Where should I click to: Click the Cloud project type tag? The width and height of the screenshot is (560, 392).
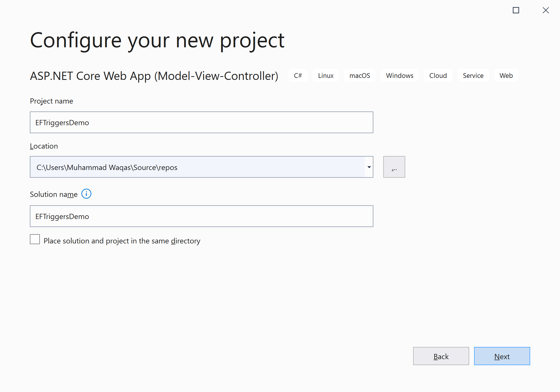(x=438, y=75)
